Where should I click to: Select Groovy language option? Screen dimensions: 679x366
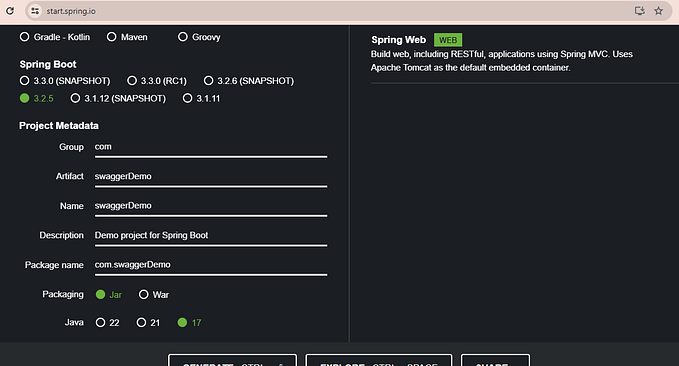(x=199, y=37)
